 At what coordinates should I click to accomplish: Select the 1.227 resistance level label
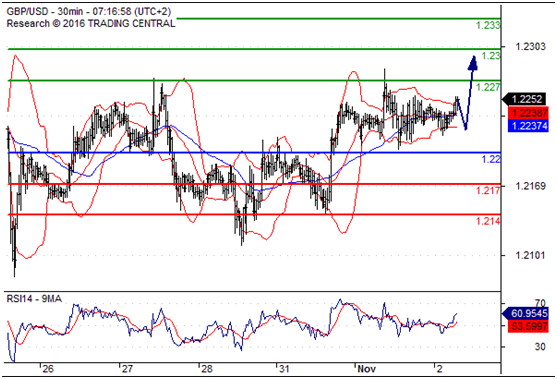(x=488, y=87)
